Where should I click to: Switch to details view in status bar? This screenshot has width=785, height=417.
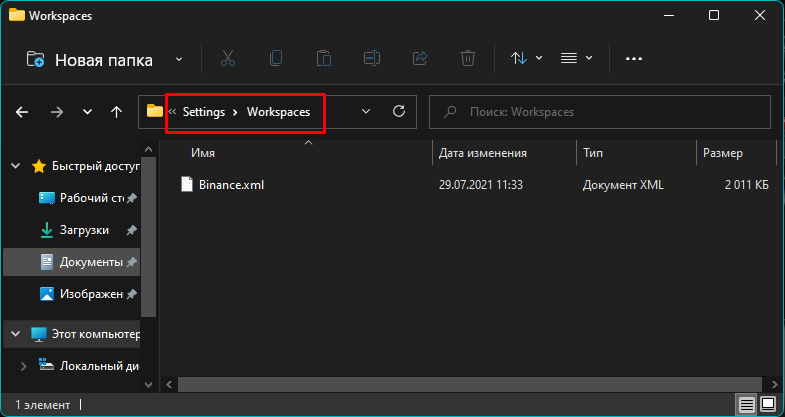[747, 405]
